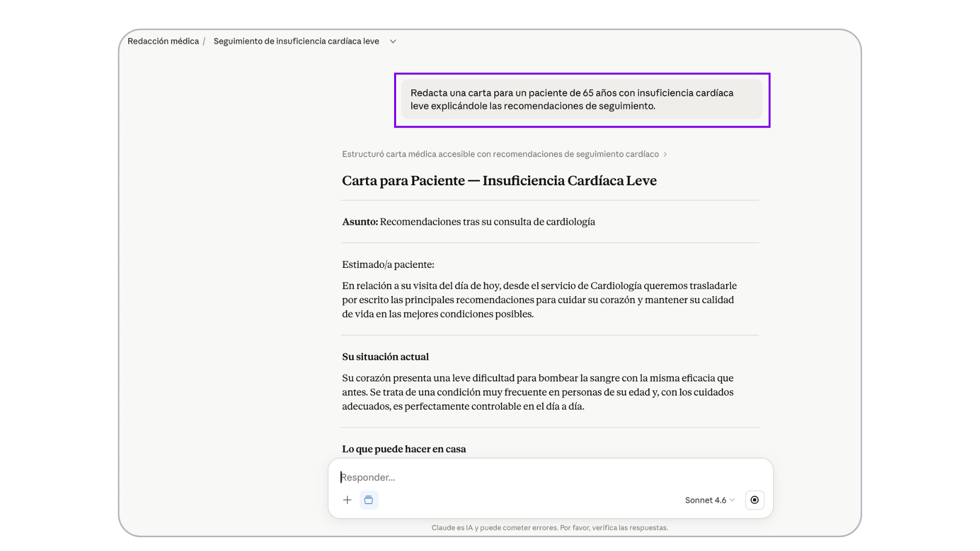This screenshot has height=551, width=980.
Task: Open the Sonnet 4.6 model selector
Action: tap(709, 500)
